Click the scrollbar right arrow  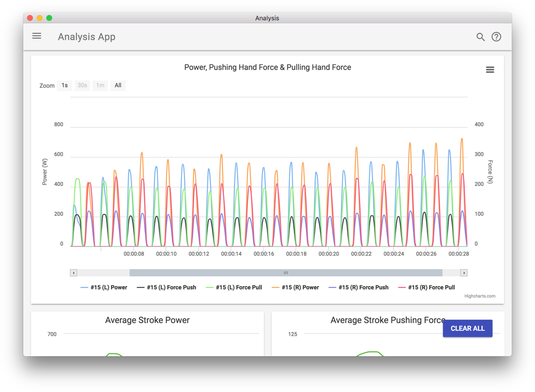pos(464,273)
